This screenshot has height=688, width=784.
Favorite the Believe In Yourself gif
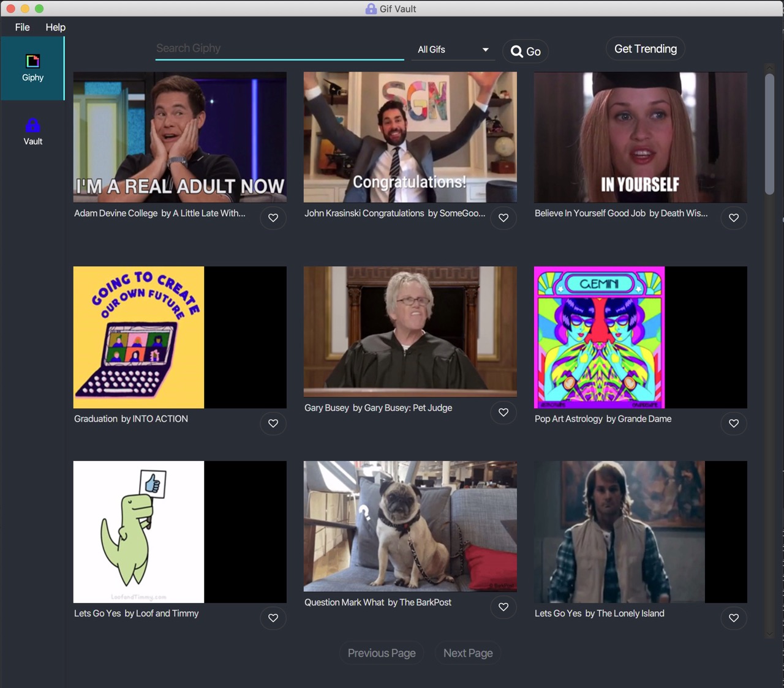(x=734, y=218)
